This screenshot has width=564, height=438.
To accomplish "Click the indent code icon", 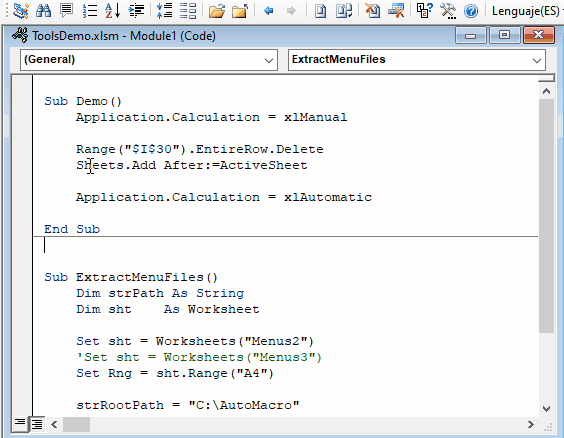I will [136, 11].
